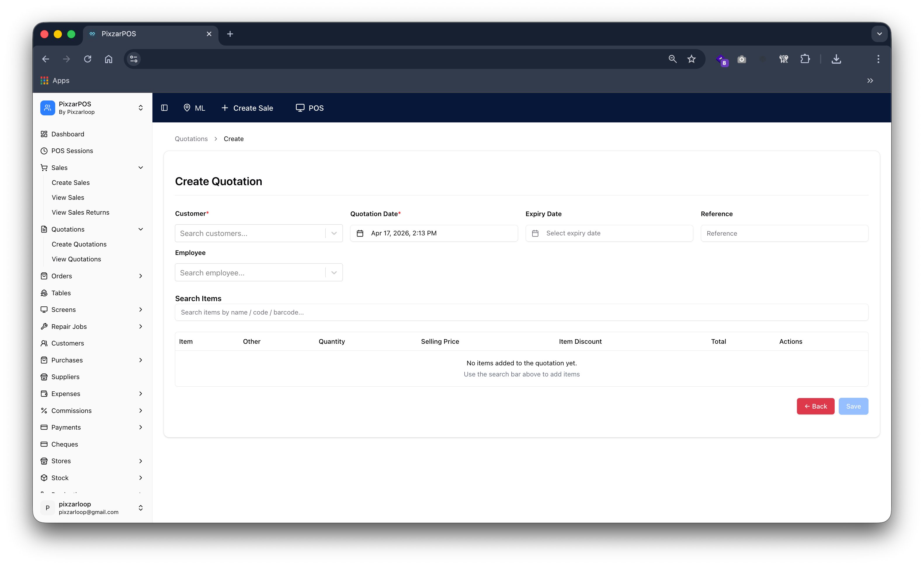This screenshot has height=566, width=924.
Task: Click the Save button
Action: [x=854, y=406]
